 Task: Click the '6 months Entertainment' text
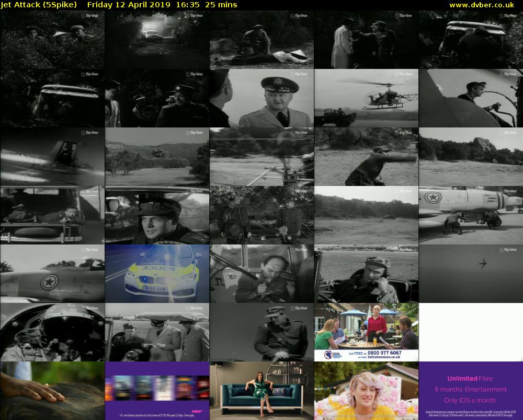click(470, 389)
